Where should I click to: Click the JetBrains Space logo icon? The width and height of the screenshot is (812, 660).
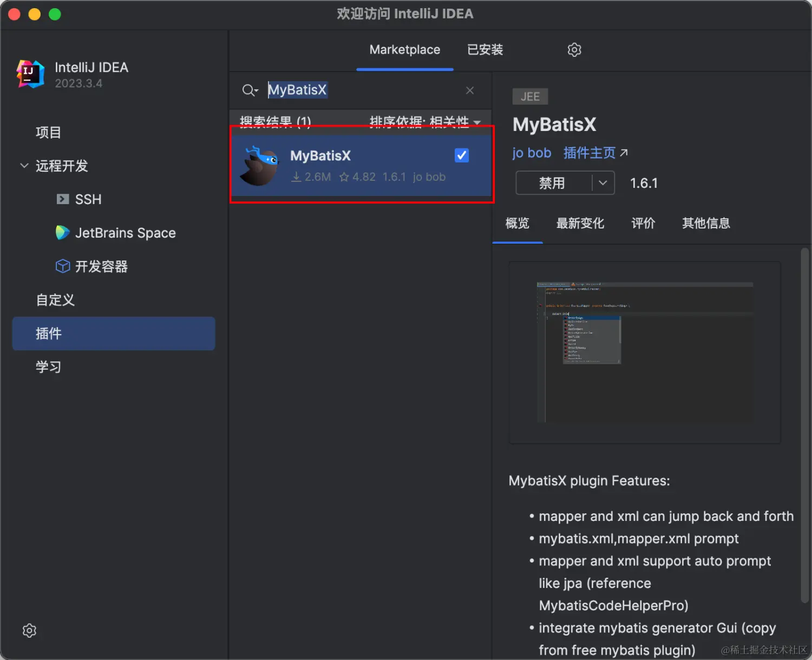point(63,233)
